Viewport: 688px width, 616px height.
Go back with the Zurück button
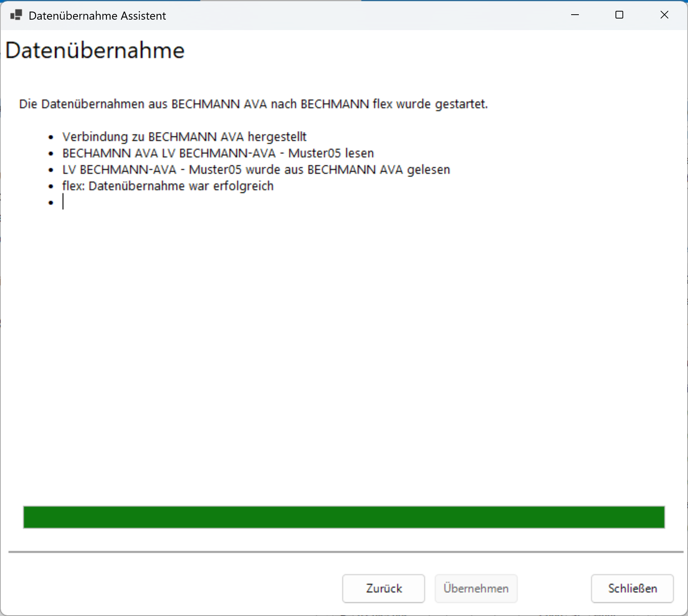point(383,588)
